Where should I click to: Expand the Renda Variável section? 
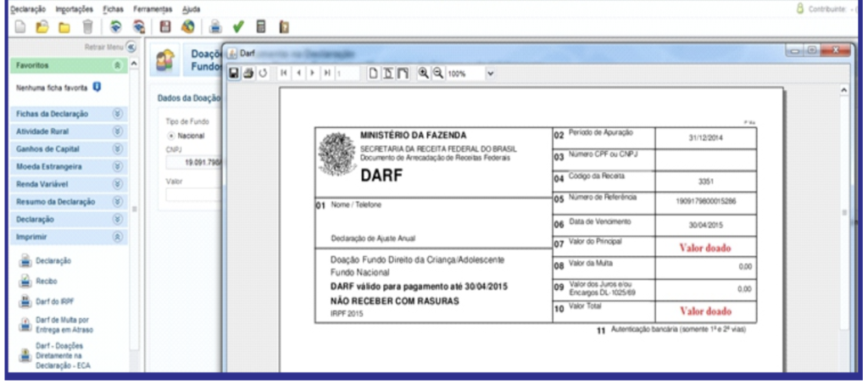tap(117, 184)
